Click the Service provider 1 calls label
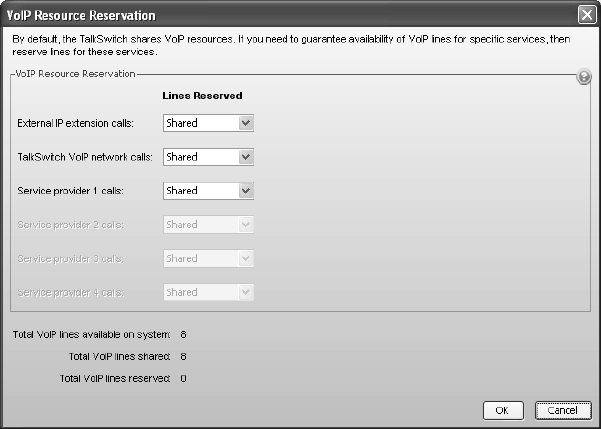Viewport: 601px width, 429px height. point(71,191)
